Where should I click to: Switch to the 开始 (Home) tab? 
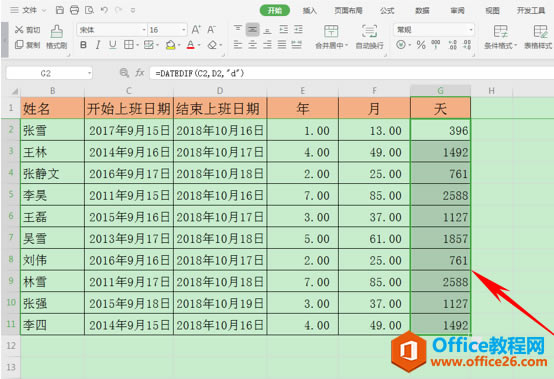pos(275,10)
